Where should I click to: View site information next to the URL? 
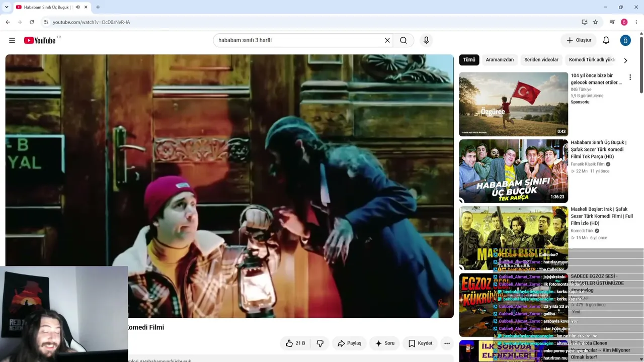[46, 22]
